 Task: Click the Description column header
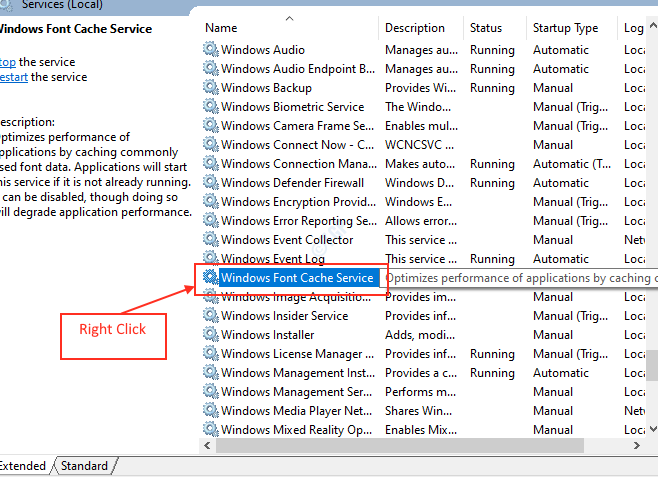[x=421, y=28]
